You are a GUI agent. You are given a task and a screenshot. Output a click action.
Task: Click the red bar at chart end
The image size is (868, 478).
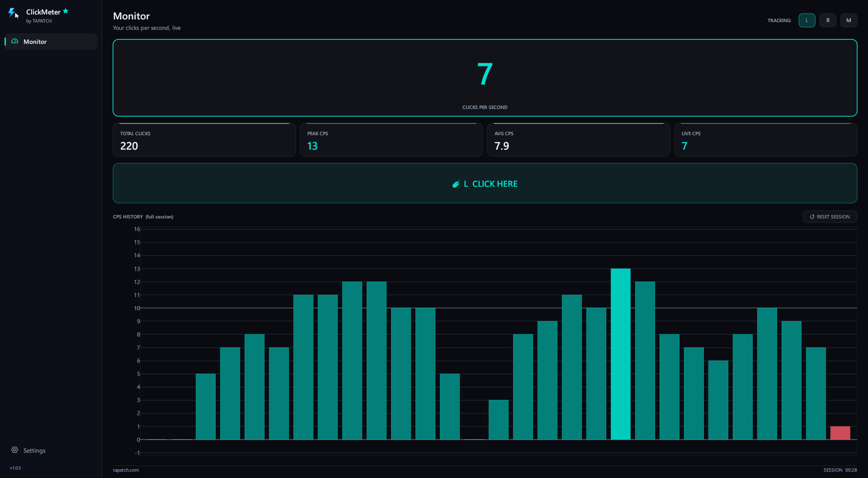click(840, 433)
